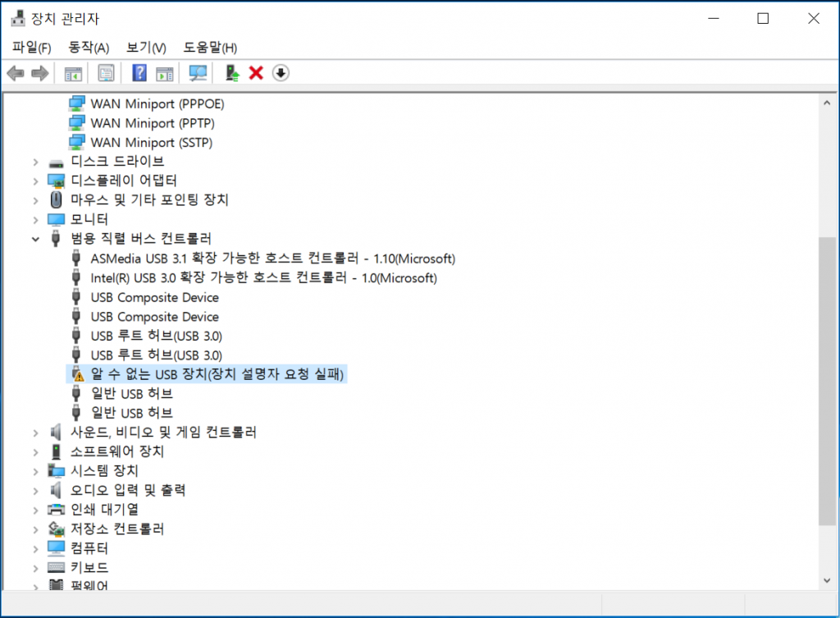Click the sound, video and game controllers speaker icon
Screen dimensions: 840x618
click(56, 432)
